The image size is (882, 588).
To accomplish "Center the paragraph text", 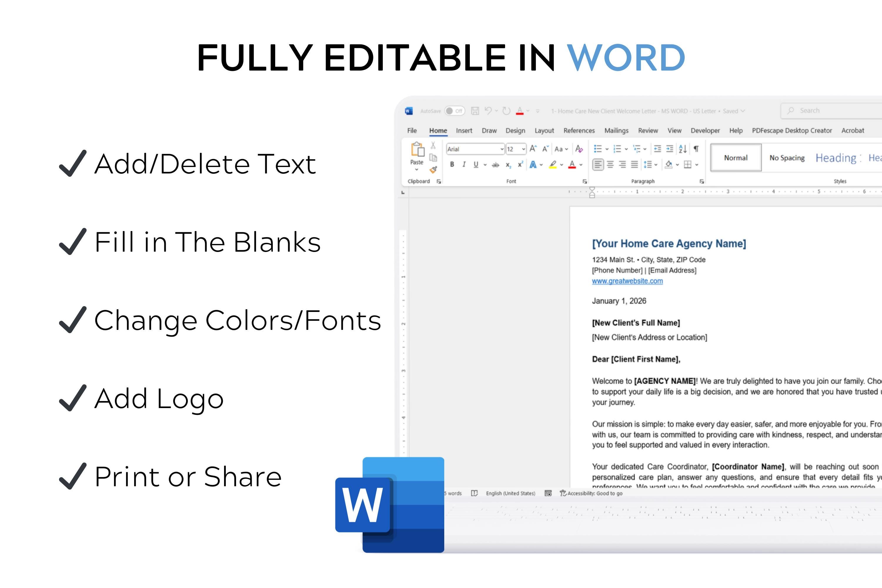I will point(611,165).
